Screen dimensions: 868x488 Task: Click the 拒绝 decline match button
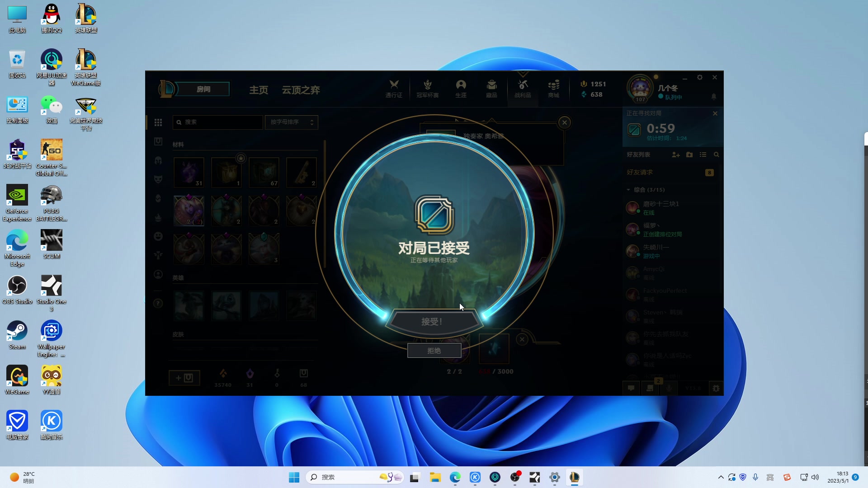pyautogui.click(x=434, y=351)
